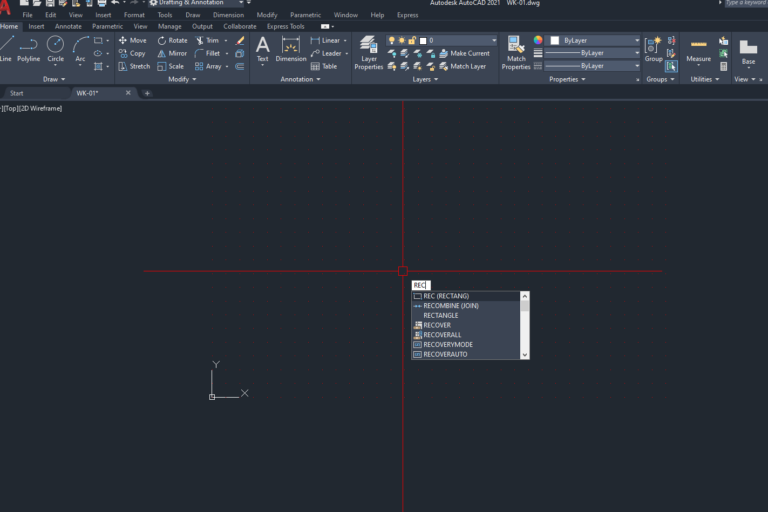Click Make Current layer button
This screenshot has width=768, height=512.
point(465,53)
